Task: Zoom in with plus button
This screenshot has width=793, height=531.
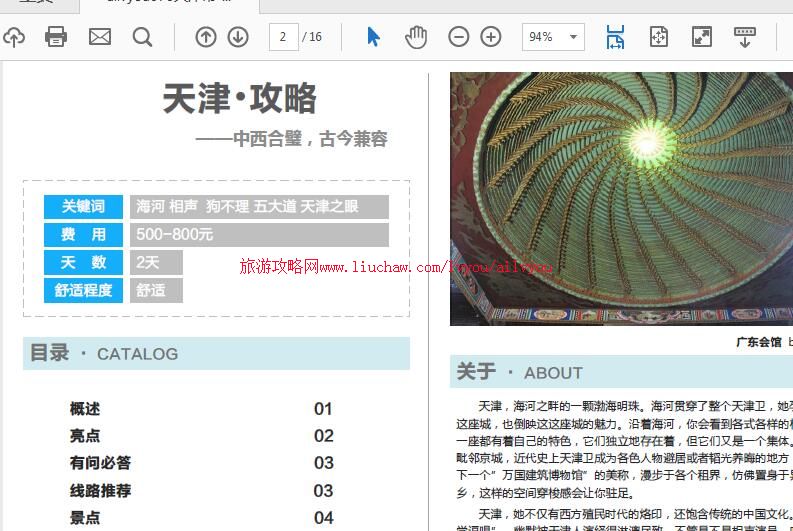Action: pos(491,37)
